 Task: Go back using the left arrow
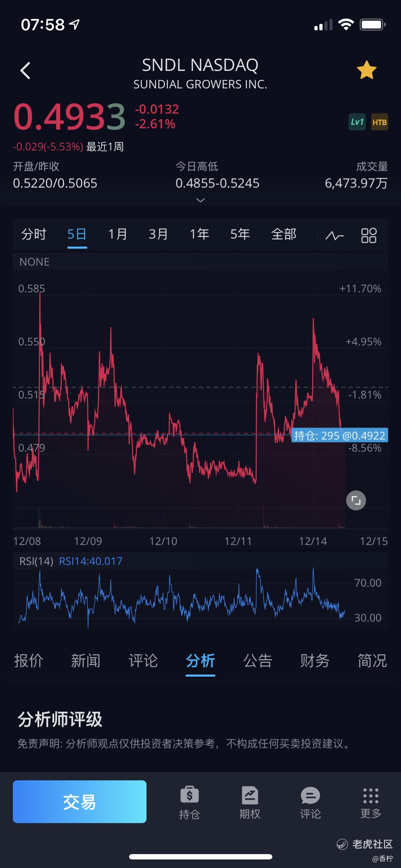[x=25, y=70]
